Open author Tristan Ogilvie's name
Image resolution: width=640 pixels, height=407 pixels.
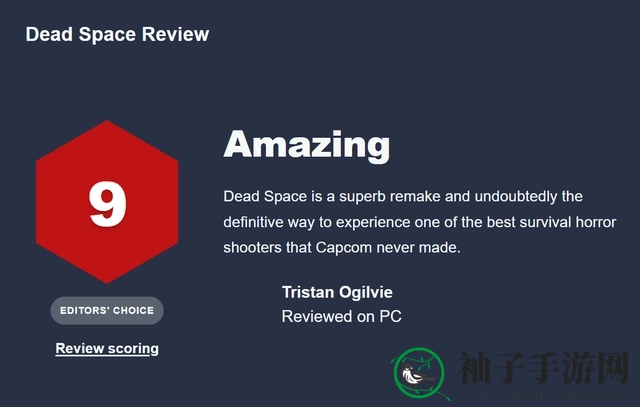tap(337, 292)
